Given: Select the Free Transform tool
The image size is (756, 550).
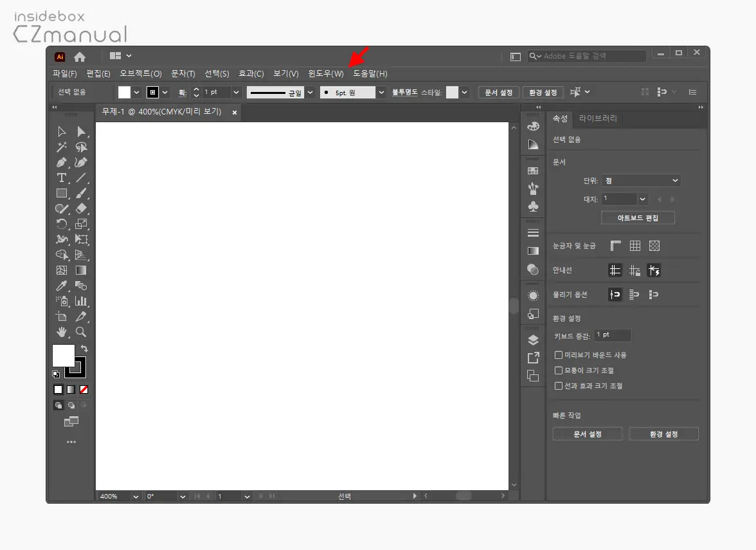Looking at the screenshot, I should 81,239.
